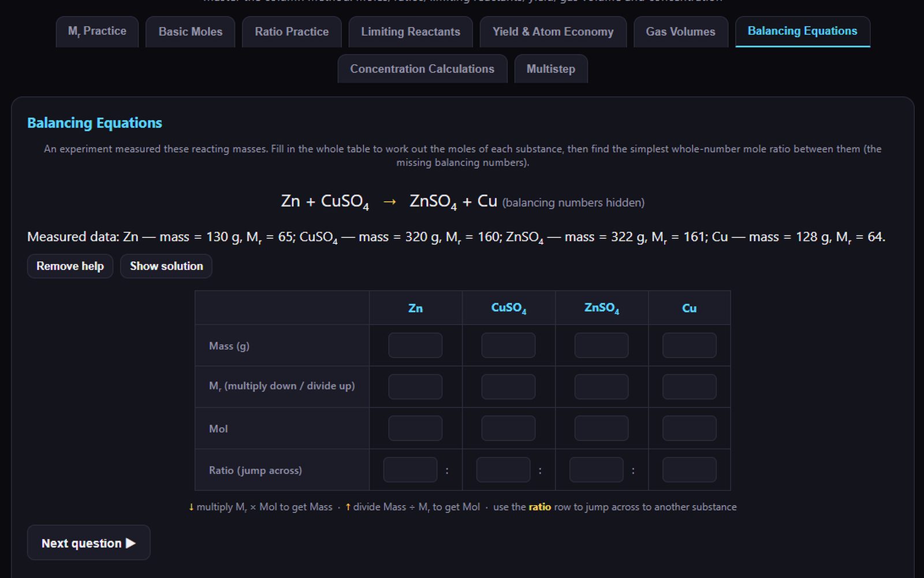
Task: Click the Measured data line
Action: [x=456, y=237]
